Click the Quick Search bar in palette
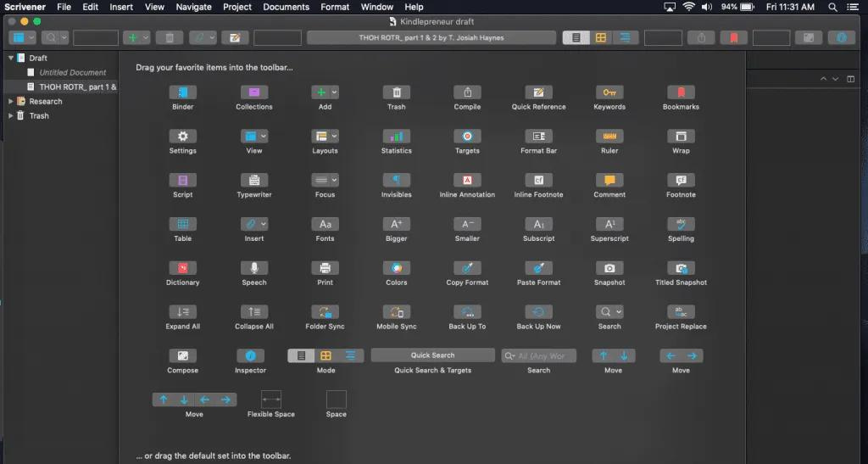Screen dimensions: 868x464 tap(433, 355)
